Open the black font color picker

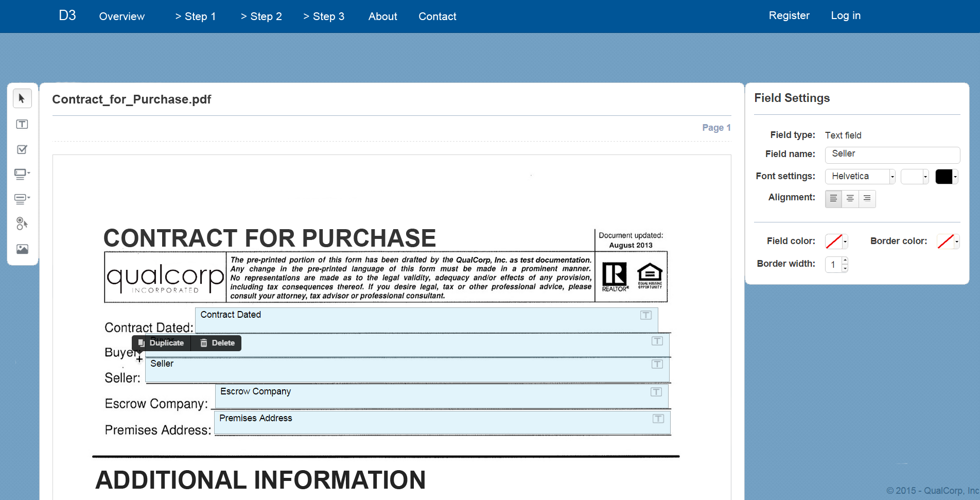click(x=947, y=177)
